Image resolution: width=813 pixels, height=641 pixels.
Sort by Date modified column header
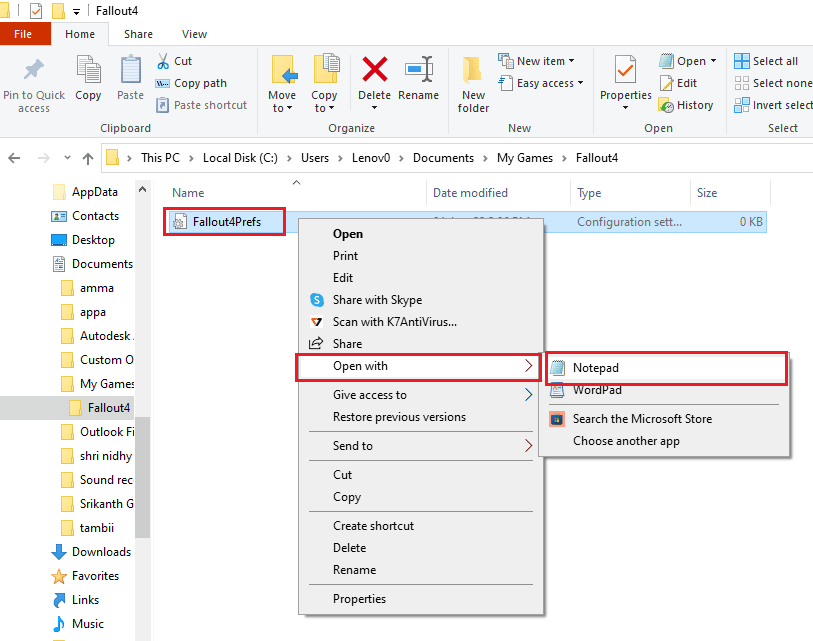(x=470, y=193)
